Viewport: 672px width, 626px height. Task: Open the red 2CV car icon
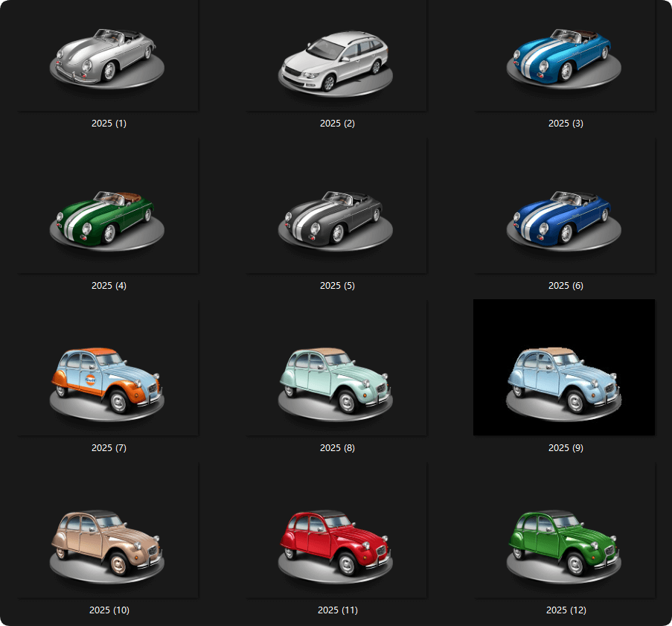click(x=336, y=543)
